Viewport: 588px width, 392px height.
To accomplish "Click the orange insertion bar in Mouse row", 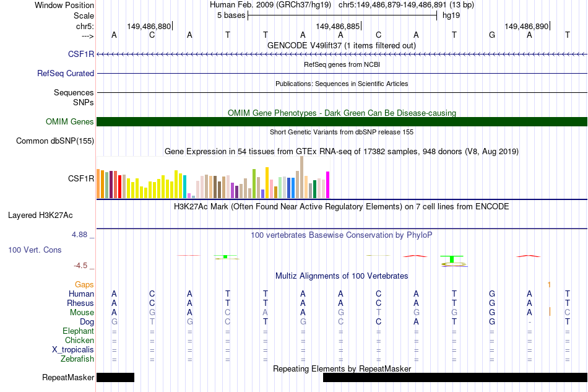I will (x=550, y=311).
